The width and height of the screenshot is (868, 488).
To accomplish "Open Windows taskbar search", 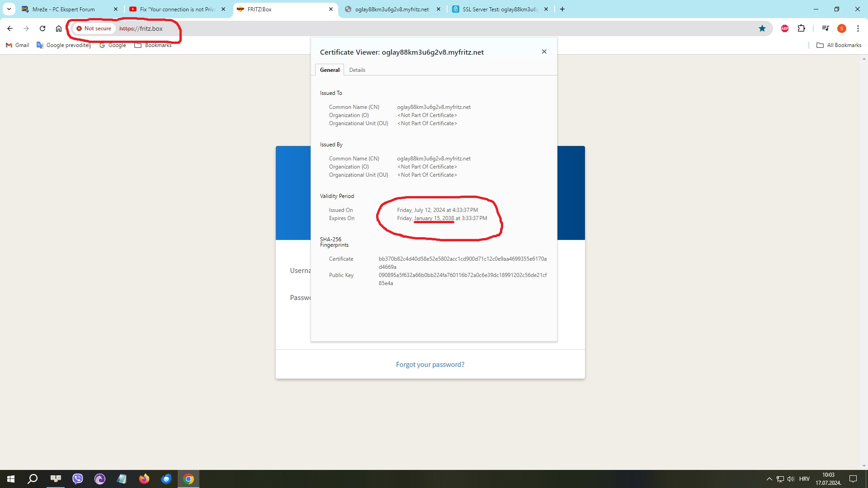I will click(33, 479).
